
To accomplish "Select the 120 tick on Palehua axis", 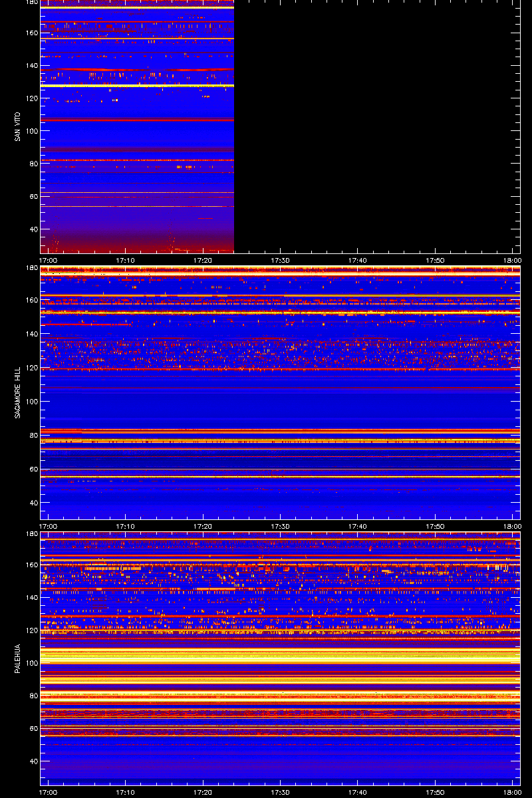I will 31,630.
